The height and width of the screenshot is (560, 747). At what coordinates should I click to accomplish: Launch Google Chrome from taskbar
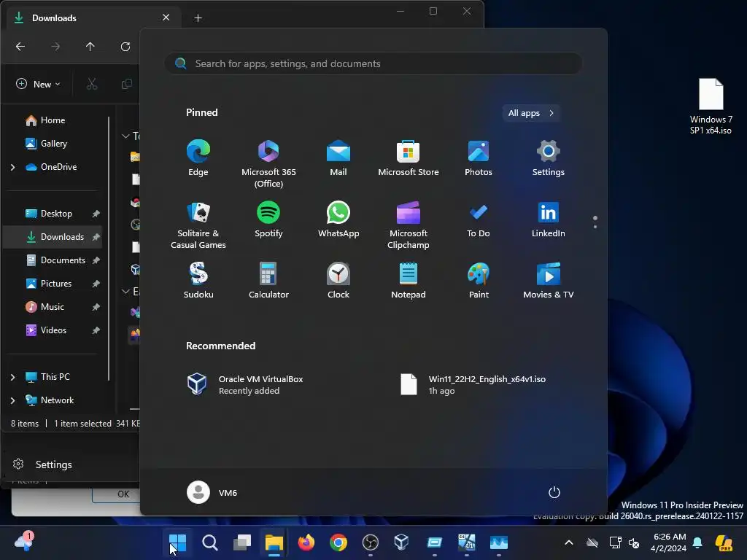tap(338, 542)
